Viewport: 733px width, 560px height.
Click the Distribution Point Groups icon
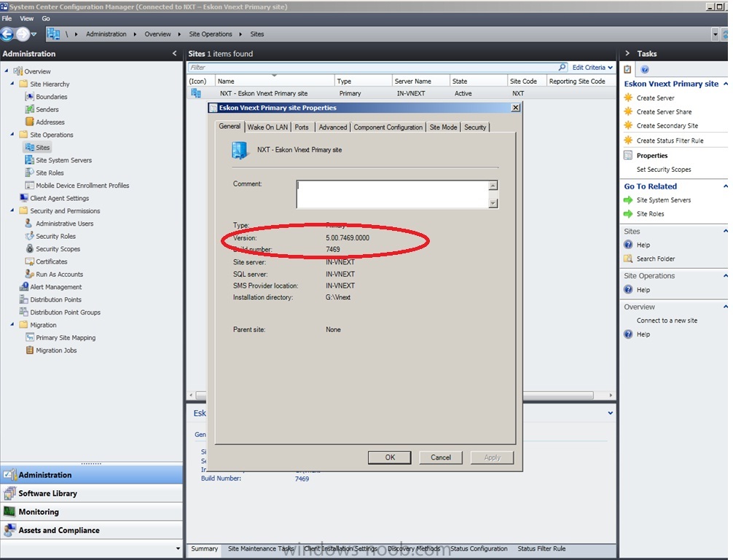click(24, 312)
